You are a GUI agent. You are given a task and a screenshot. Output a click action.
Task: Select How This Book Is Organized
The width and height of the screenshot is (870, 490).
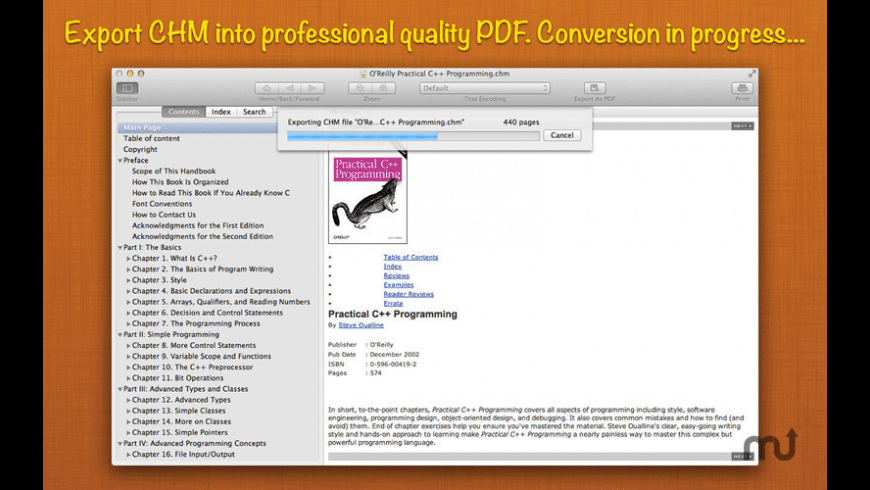[180, 182]
